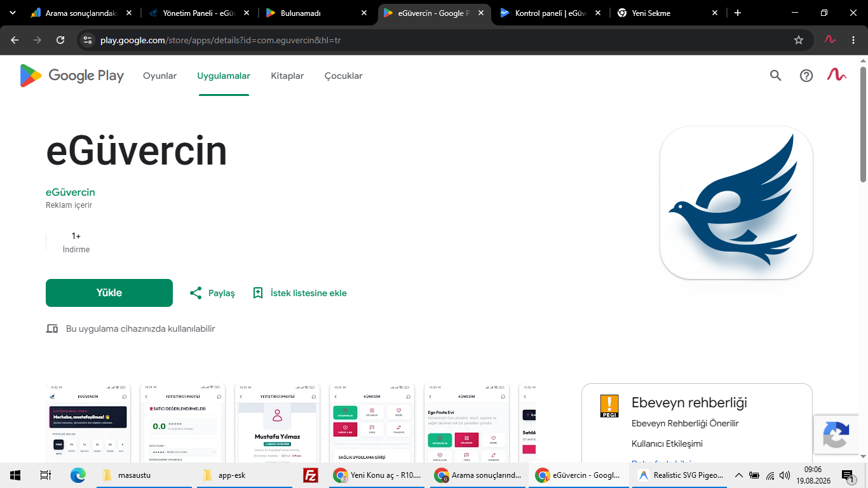The image size is (868, 488).
Task: Close the Yeni Sekme tab
Action: (x=715, y=13)
